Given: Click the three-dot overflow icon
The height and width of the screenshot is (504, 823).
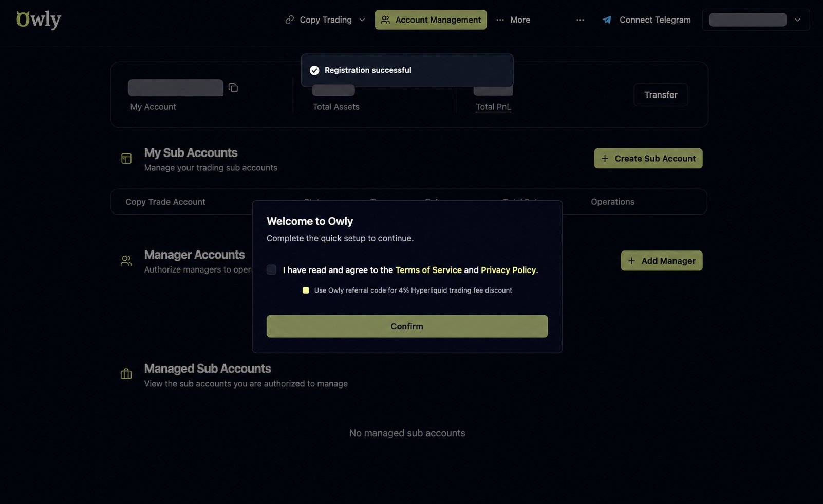Looking at the screenshot, I should point(580,20).
